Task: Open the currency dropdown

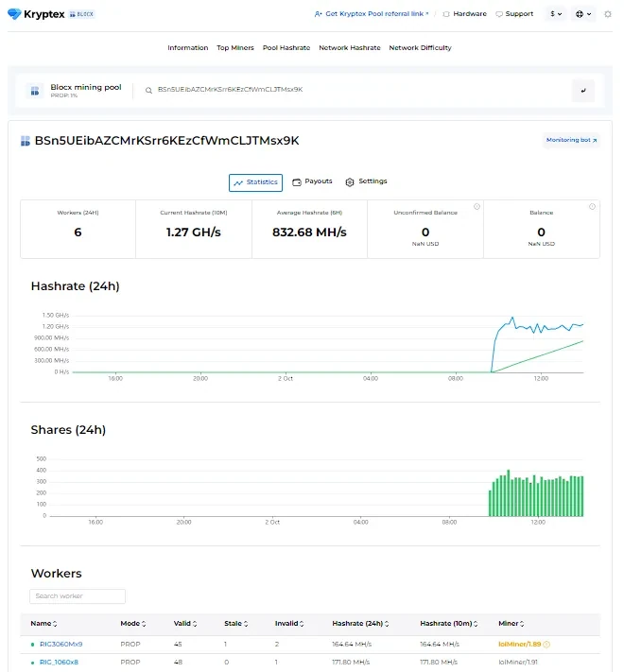Action: 555,14
